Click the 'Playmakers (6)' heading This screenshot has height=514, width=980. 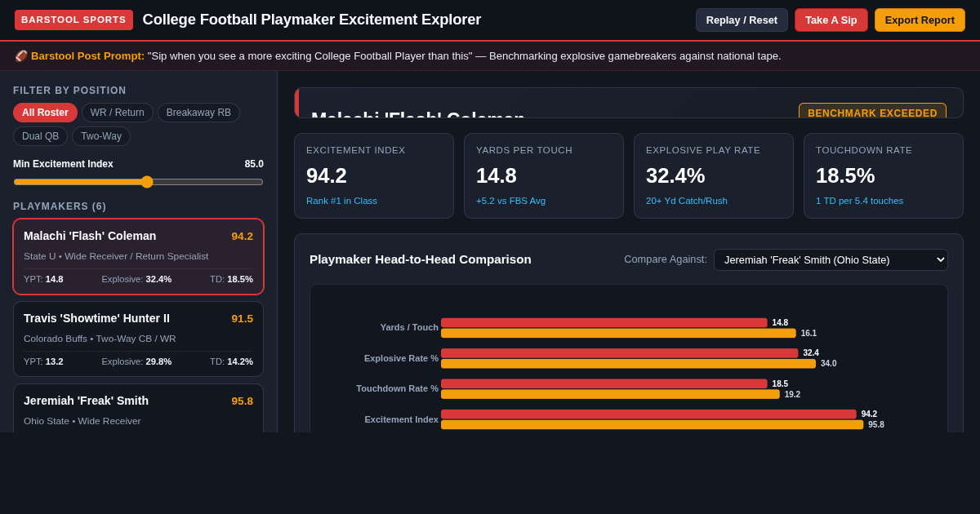(x=60, y=206)
